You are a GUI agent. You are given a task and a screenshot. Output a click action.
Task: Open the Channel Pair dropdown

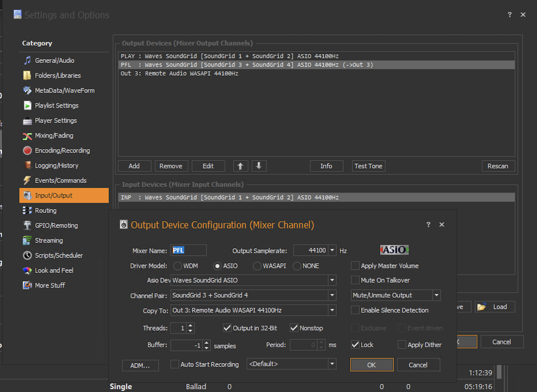click(332, 296)
